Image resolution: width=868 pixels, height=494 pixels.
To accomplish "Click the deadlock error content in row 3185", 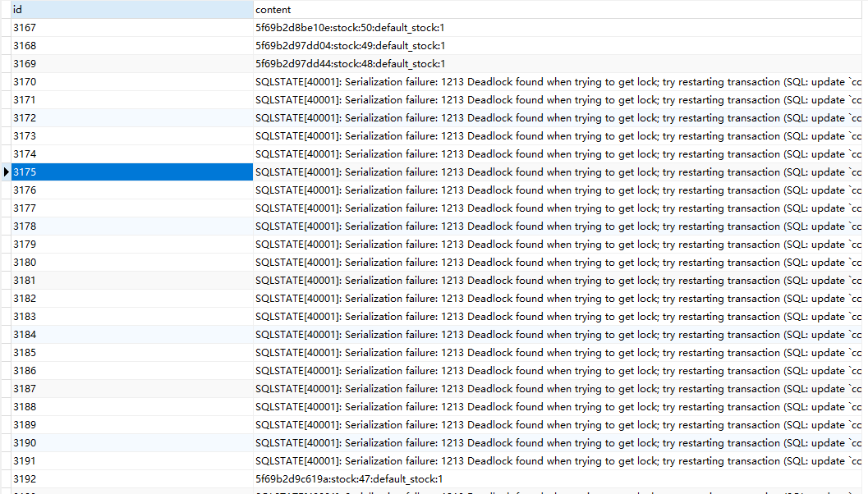I will click(x=558, y=353).
